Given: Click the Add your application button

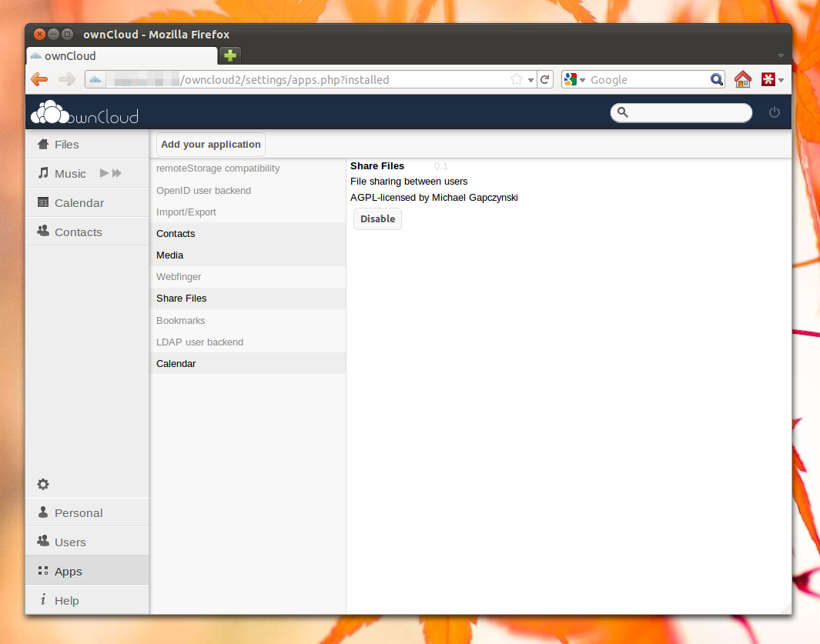Looking at the screenshot, I should pos(211,145).
